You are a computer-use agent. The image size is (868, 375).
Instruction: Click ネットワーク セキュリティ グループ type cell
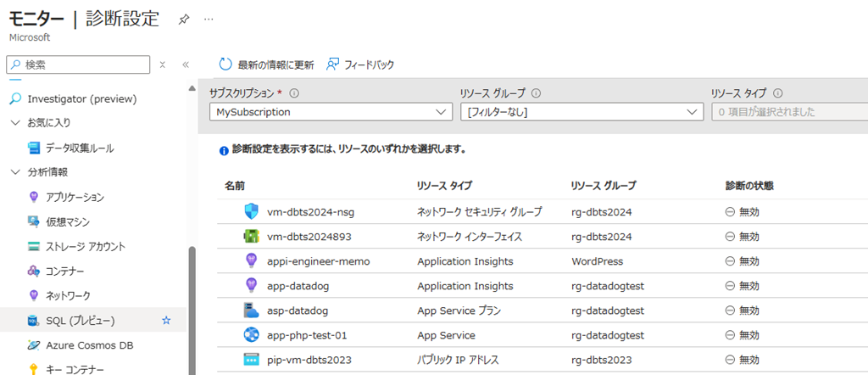480,211
